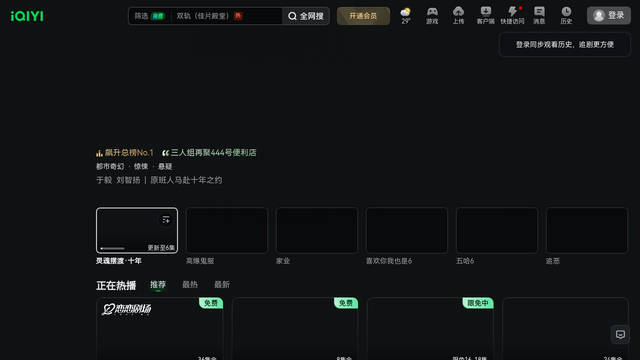Screen dimensions: 640x360
Task: Click the 飙升总榜No.1 ranking link
Action: coord(125,153)
